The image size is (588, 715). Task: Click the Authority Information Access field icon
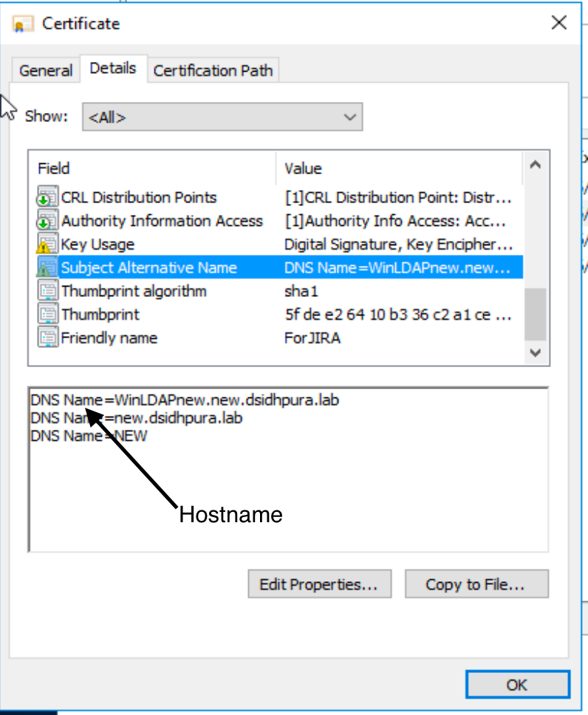pyautogui.click(x=47, y=221)
